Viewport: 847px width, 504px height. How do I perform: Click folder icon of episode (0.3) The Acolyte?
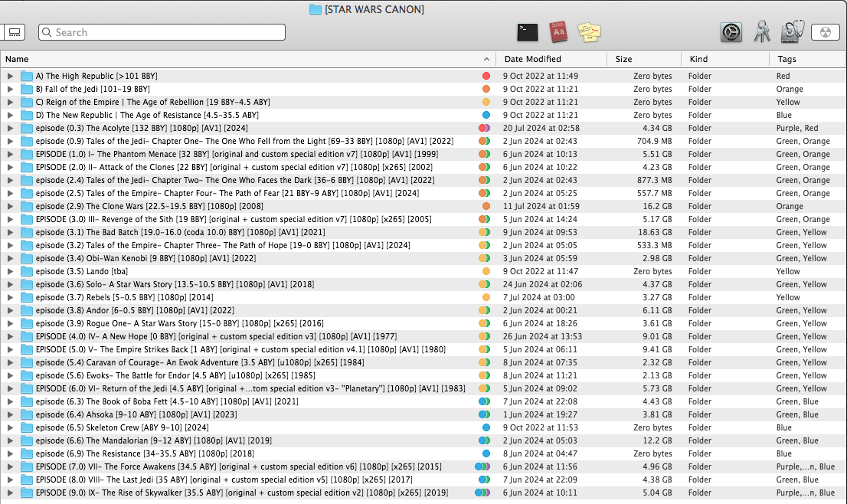[27, 128]
